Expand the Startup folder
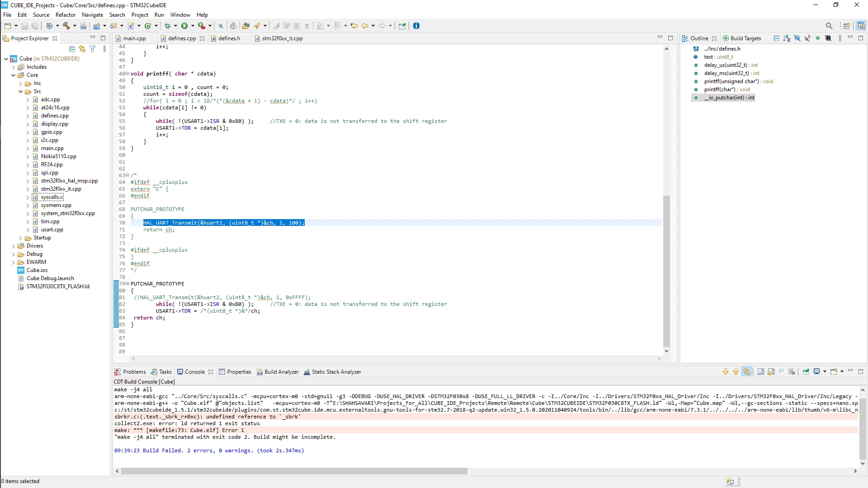 click(x=20, y=238)
